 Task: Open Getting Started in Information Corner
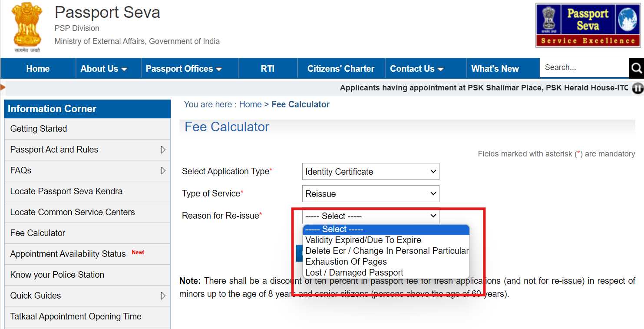tap(87, 129)
